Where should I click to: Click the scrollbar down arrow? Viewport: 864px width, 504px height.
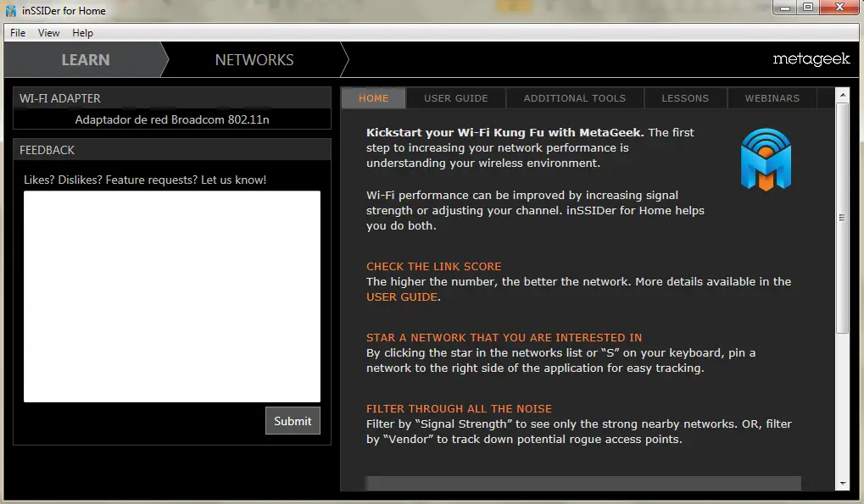coord(843,484)
